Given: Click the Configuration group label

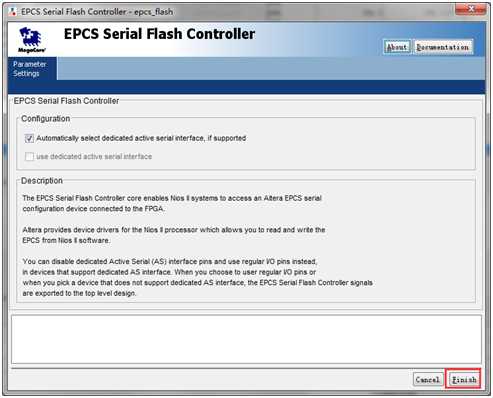Looking at the screenshot, I should coord(46,119).
